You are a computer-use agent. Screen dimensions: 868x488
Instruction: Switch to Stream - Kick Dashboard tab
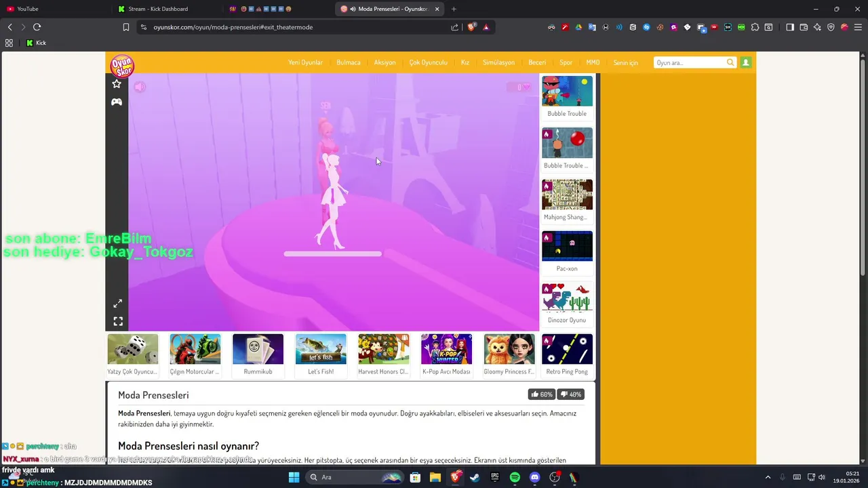[x=166, y=9]
